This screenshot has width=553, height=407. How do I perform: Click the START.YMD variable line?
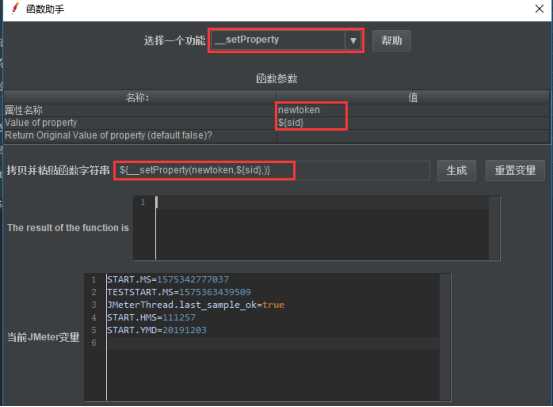click(x=157, y=330)
